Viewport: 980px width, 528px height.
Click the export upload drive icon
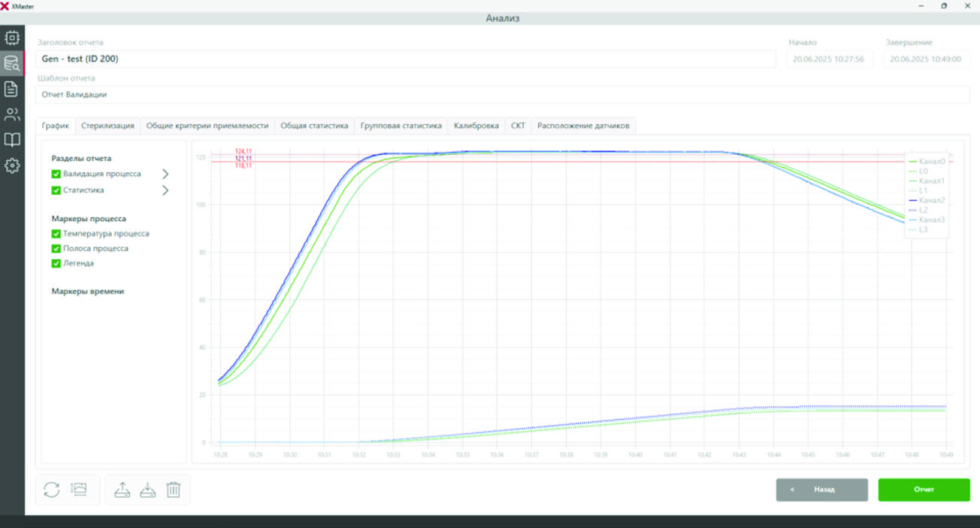point(122,490)
